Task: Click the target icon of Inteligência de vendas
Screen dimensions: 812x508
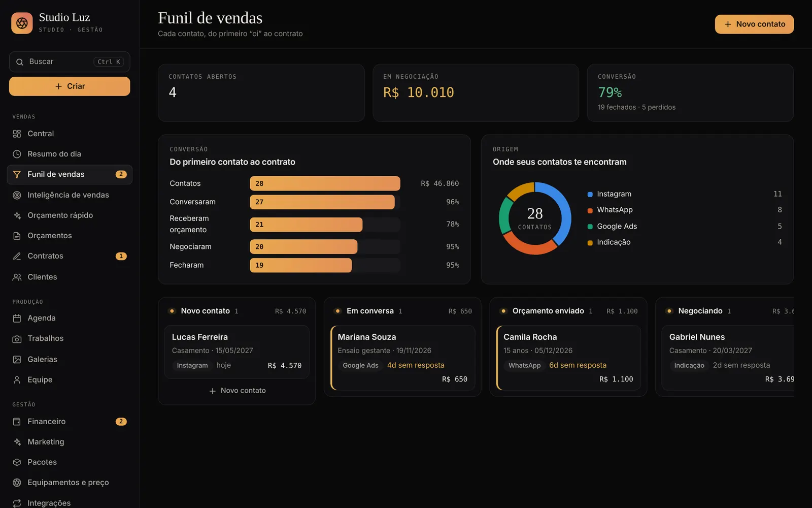Action: (17, 195)
